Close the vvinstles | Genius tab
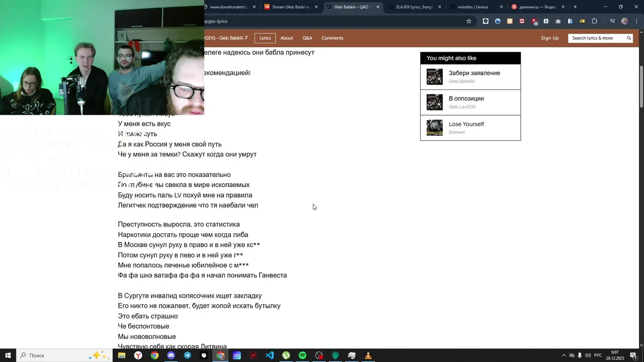Image resolution: width=644 pixels, height=362 pixels. point(501,7)
